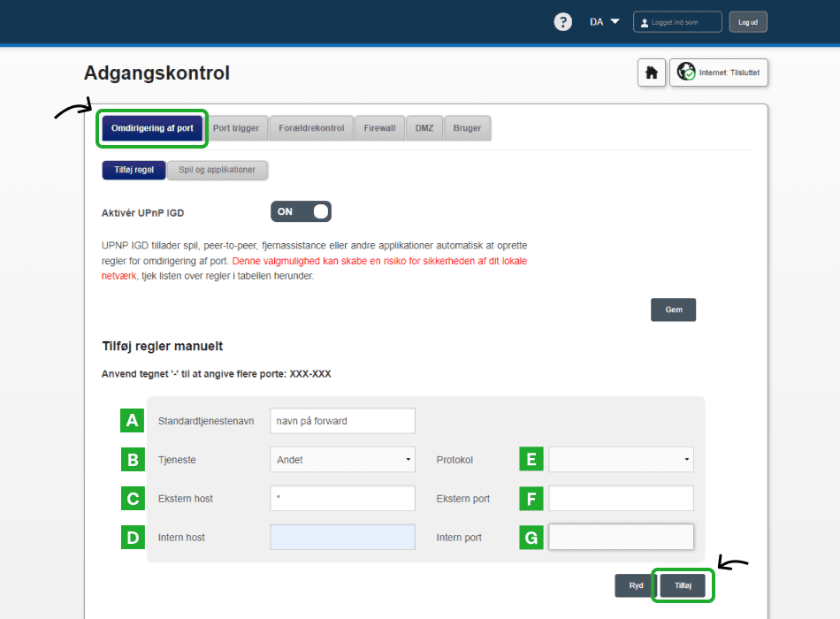Open the Protokol dropdown
Image resolution: width=840 pixels, height=619 pixels.
click(x=621, y=460)
